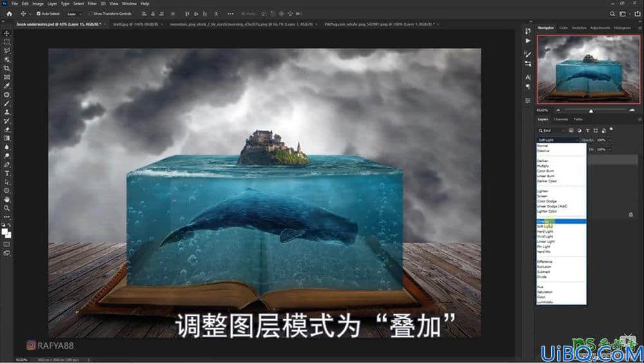Click the Home icon in options bar
The image size is (644, 363).
[9, 14]
